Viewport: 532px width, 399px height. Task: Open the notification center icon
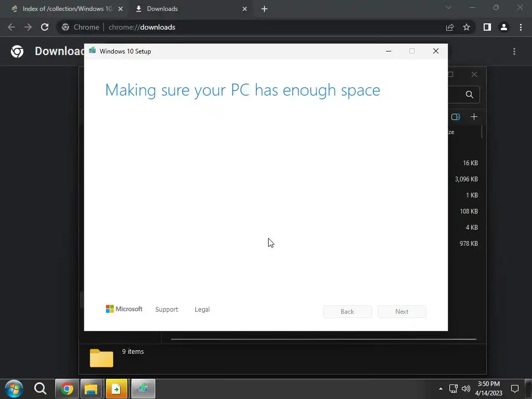tap(515, 389)
